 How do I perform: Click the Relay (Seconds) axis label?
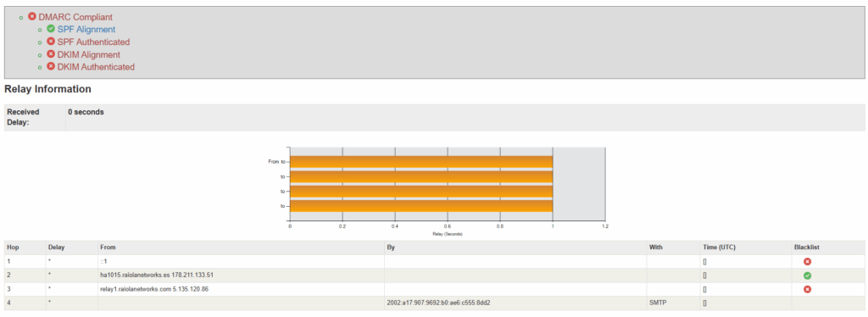[x=448, y=234]
